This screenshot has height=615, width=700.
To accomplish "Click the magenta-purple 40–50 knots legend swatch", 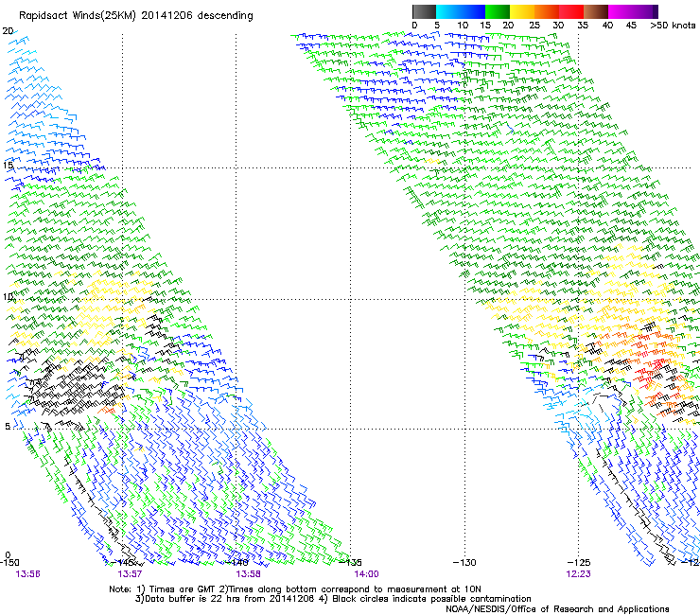I will pos(633,11).
